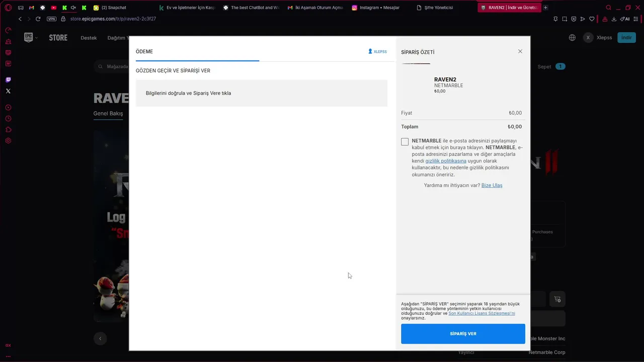Switch to the Ev ve İşletmeler İçin Kaspersky tab
644x362 pixels.
pyautogui.click(x=187, y=8)
